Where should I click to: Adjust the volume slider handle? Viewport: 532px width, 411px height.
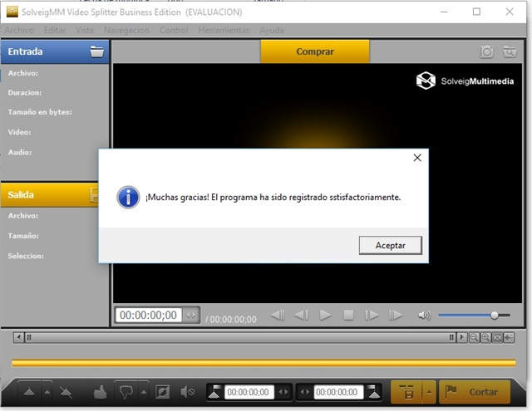[x=495, y=316]
